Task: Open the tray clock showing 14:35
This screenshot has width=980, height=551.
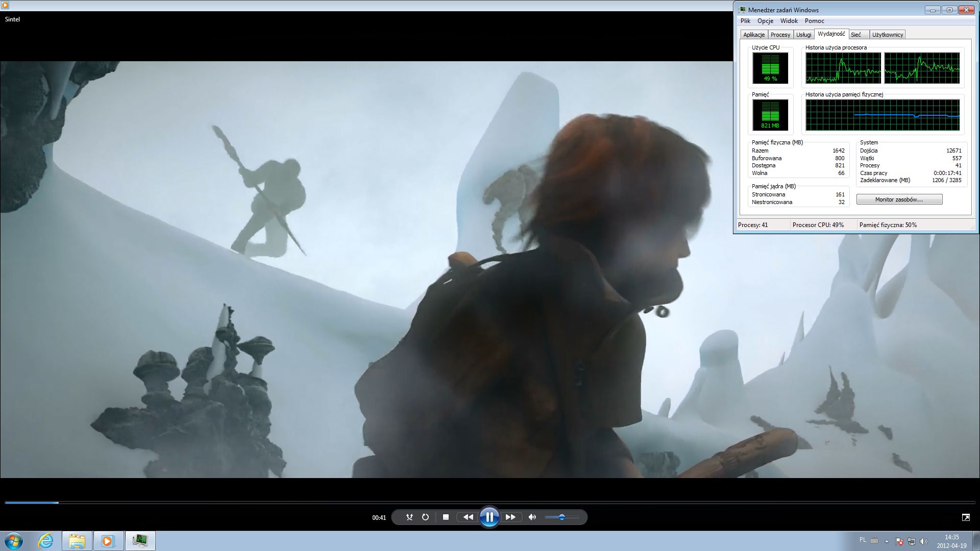Action: (x=951, y=541)
